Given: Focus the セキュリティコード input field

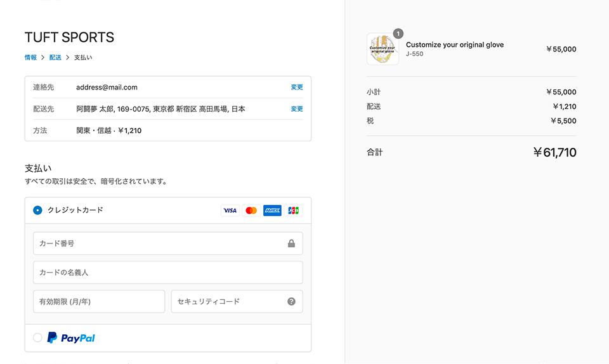Looking at the screenshot, I should [x=237, y=301].
